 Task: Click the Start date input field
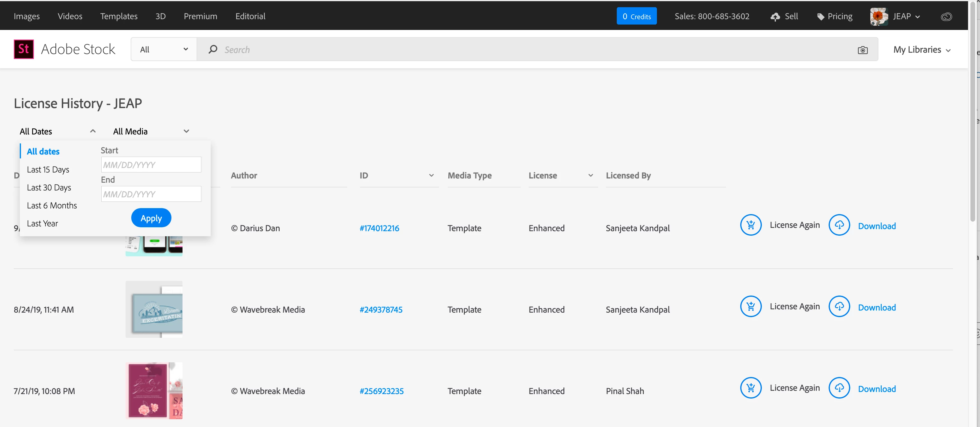pos(151,165)
